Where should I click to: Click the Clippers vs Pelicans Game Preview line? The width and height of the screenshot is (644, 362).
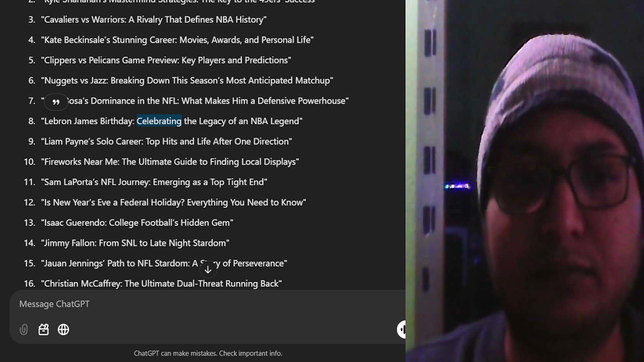pyautogui.click(x=166, y=60)
